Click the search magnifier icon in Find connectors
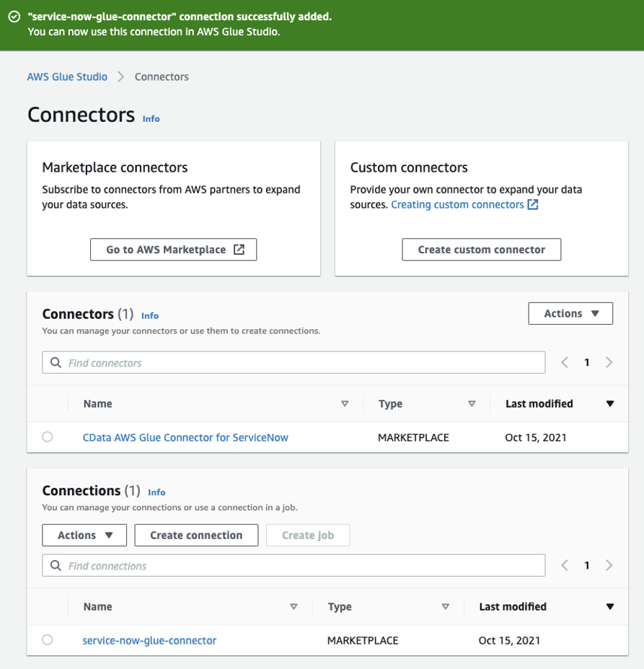 pos(56,363)
